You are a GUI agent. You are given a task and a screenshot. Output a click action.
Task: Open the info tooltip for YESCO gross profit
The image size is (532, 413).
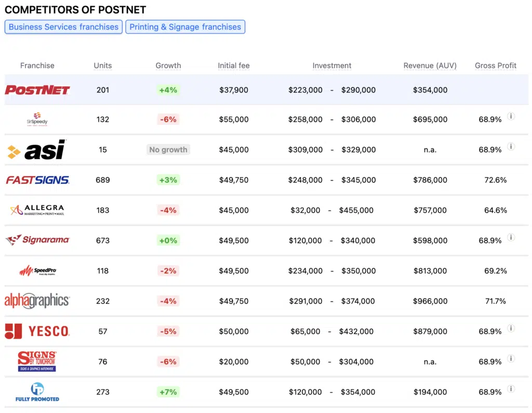[x=511, y=328]
